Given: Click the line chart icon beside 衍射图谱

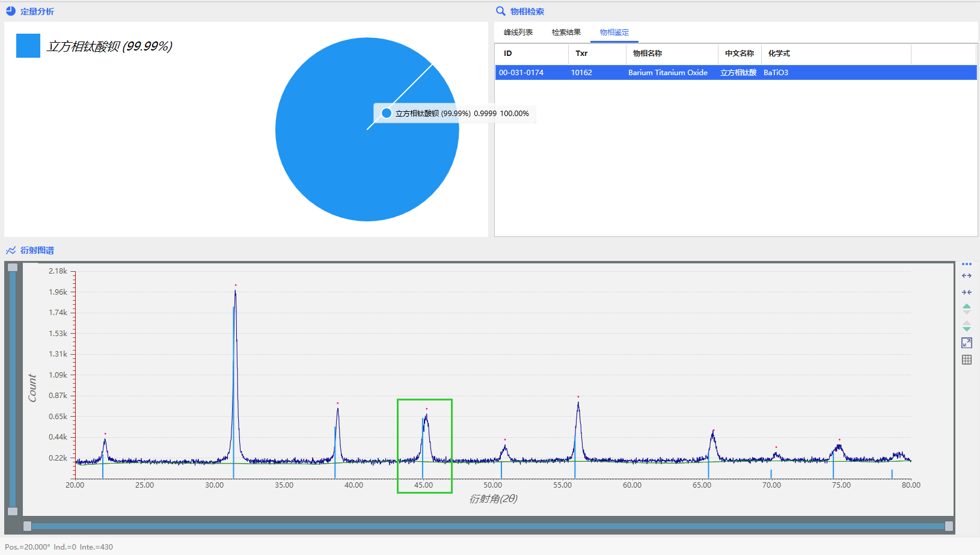Looking at the screenshot, I should (11, 250).
